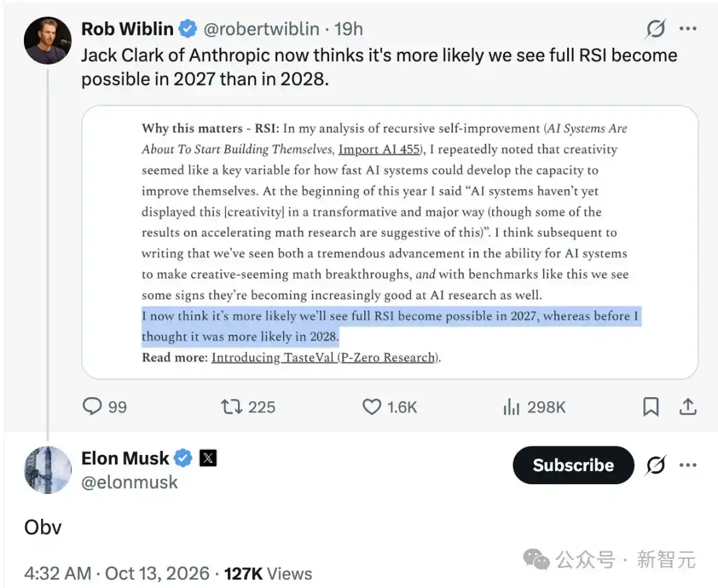Open the quoted newsletter screenshot image
The image size is (718, 588).
390,242
